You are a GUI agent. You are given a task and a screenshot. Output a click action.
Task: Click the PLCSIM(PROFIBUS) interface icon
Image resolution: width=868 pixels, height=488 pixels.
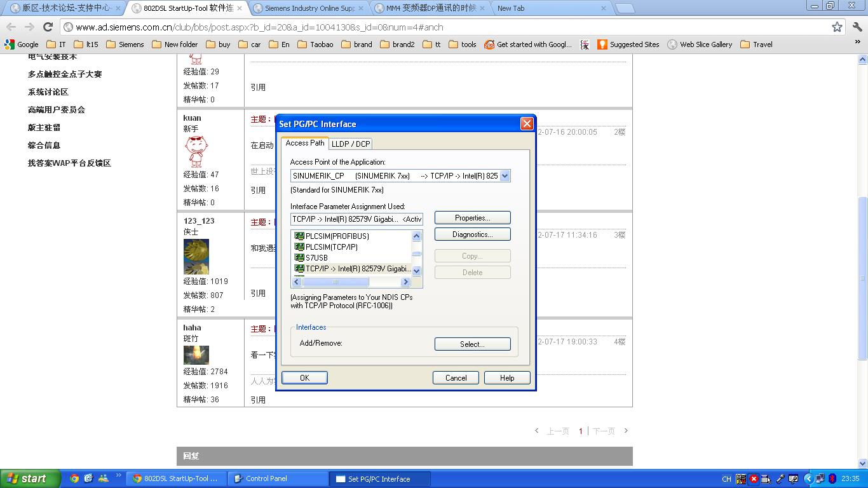point(299,236)
